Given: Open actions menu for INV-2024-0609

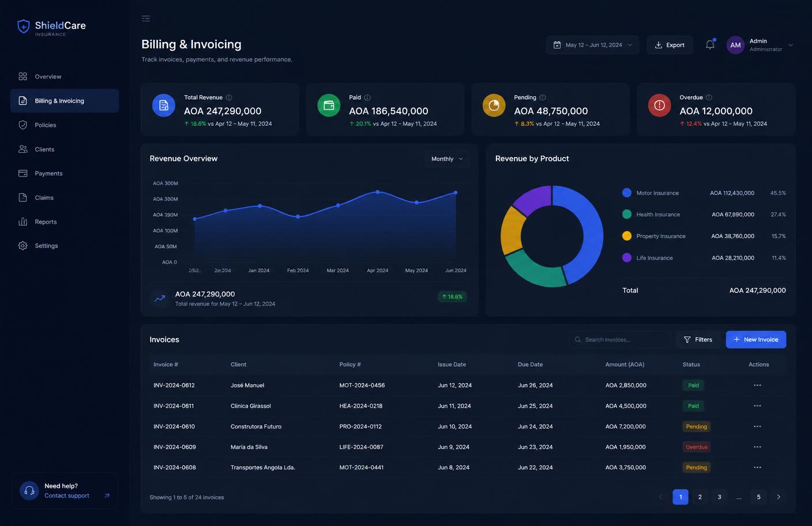Looking at the screenshot, I should pos(757,447).
